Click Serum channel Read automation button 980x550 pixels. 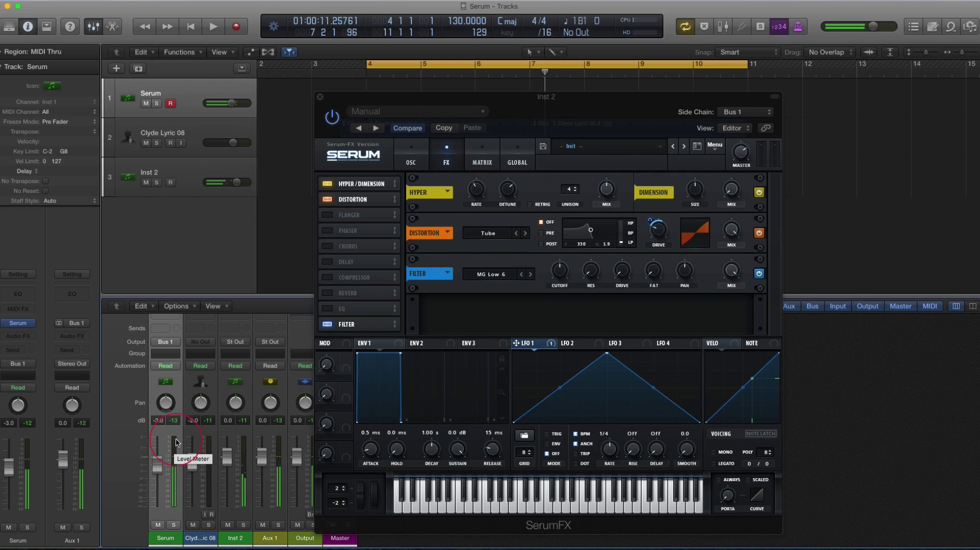[x=165, y=366]
